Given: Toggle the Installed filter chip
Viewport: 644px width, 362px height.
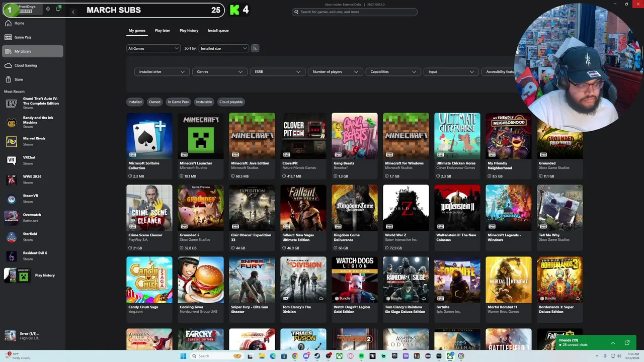Looking at the screenshot, I should (x=135, y=102).
